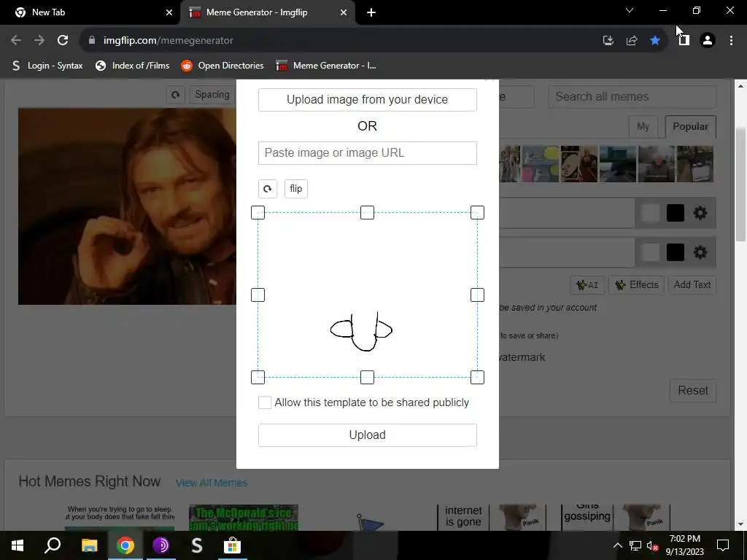Open the notification center icon
Screen dimensions: 747x560
[x=723, y=545]
